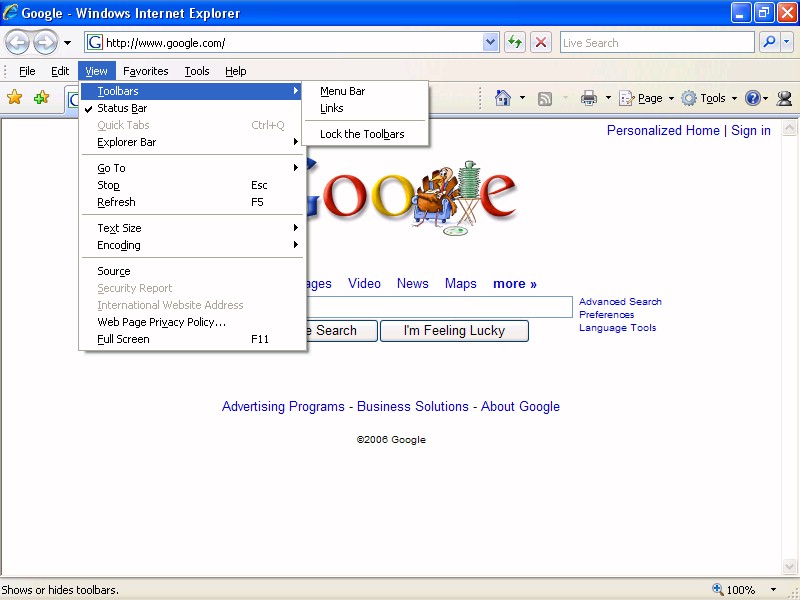
Task: Click the Live Search magnifier button
Action: tap(769, 42)
